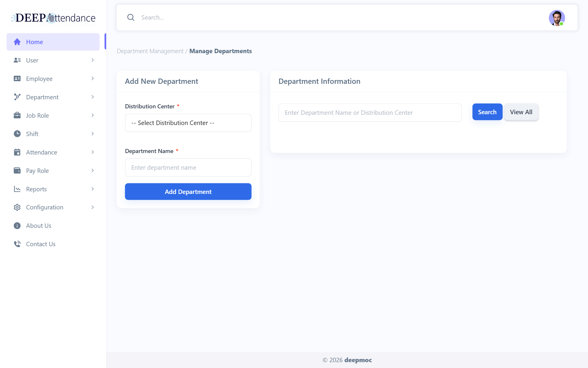The image size is (588, 368).
Task: Expand the Pay Role menu chevron
Action: [93, 171]
